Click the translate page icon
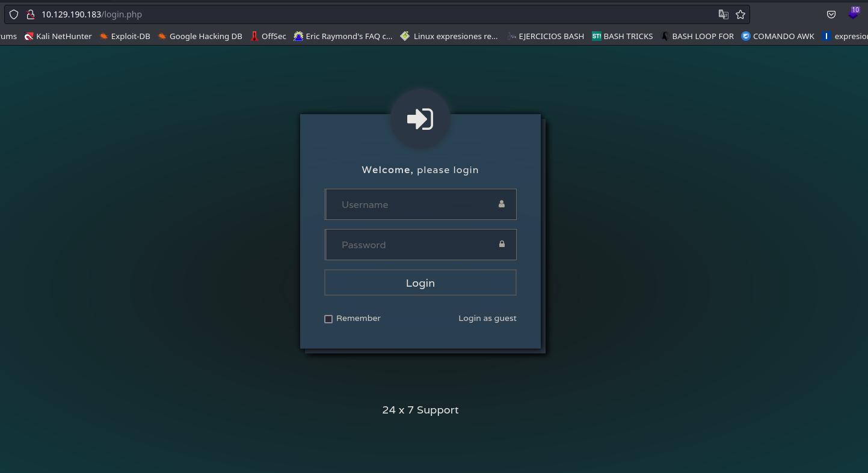The width and height of the screenshot is (868, 473). pos(724,14)
